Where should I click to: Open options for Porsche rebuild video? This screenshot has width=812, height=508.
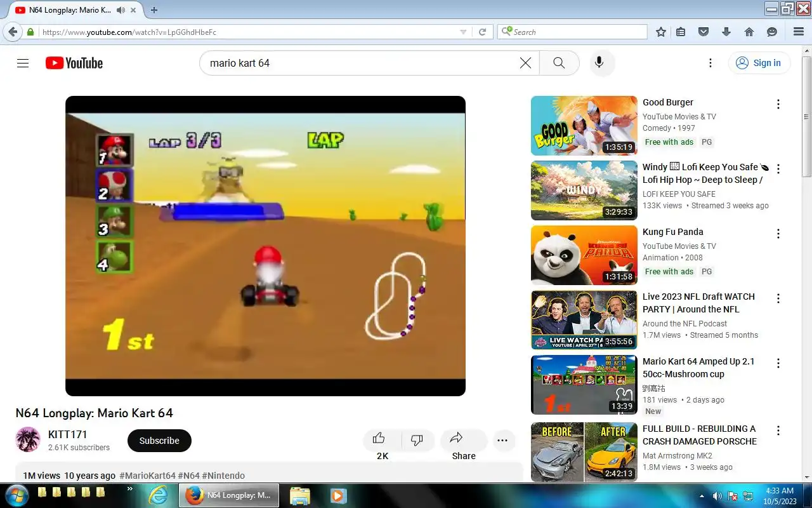(x=778, y=431)
